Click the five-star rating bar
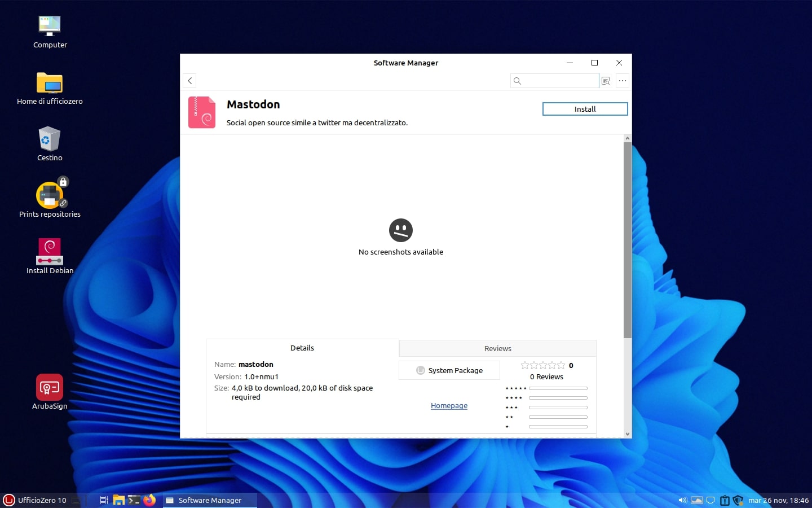Viewport: 812px width, 508px height. point(558,388)
